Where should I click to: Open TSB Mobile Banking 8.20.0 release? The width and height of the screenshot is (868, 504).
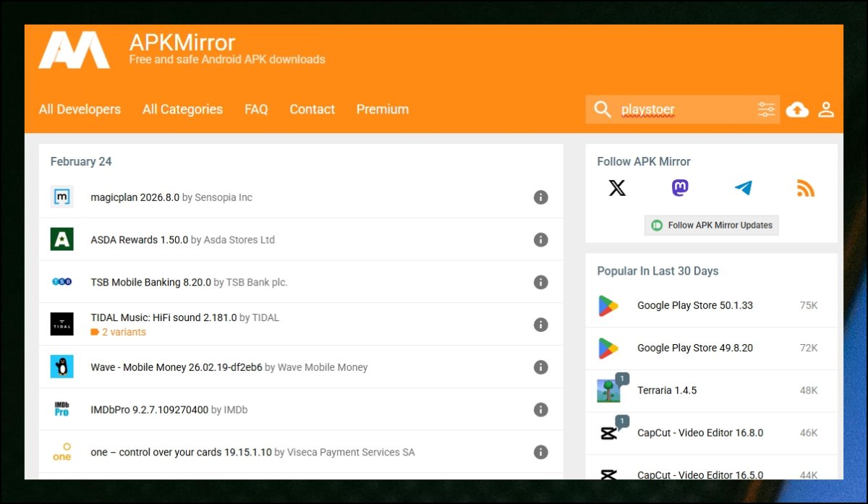click(151, 283)
